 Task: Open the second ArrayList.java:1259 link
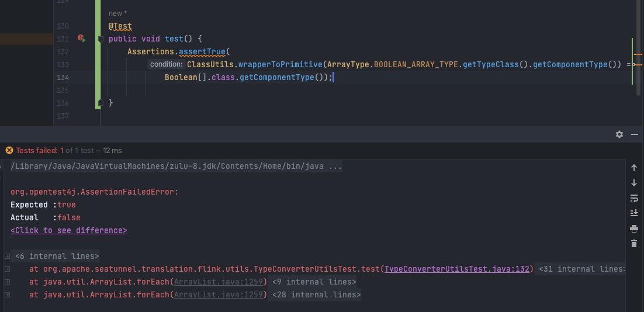pyautogui.click(x=218, y=294)
